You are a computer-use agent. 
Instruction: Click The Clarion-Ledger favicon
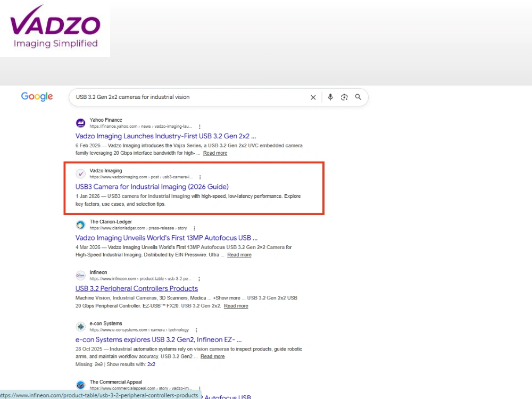80,225
